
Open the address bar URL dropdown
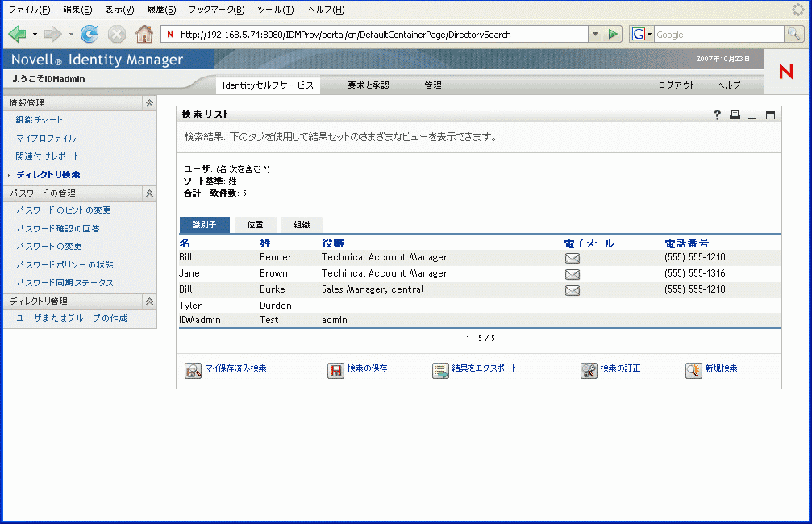(x=595, y=34)
